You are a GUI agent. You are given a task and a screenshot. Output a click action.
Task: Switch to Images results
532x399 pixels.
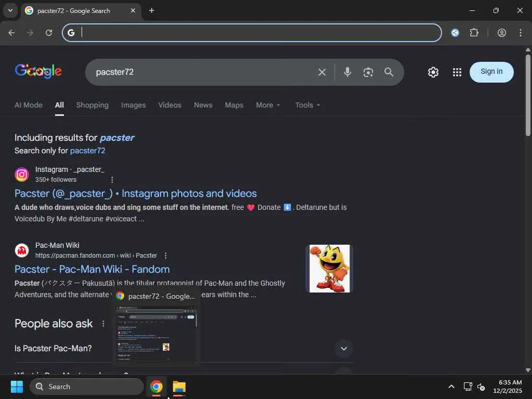pyautogui.click(x=134, y=105)
